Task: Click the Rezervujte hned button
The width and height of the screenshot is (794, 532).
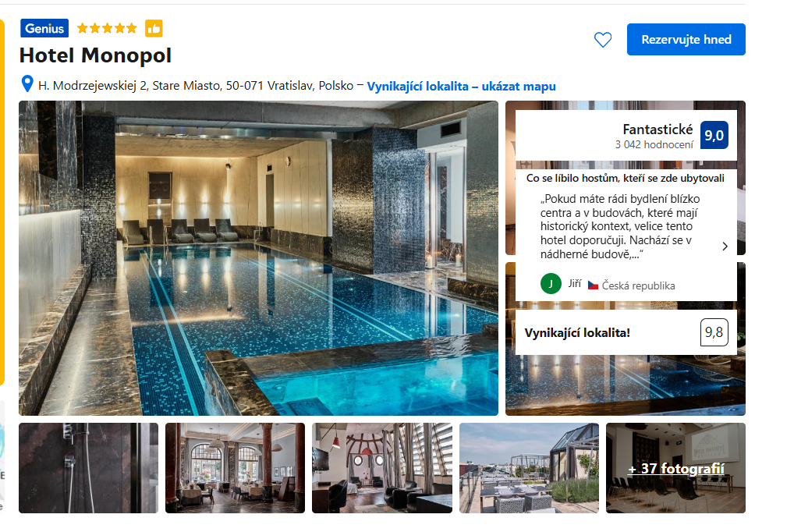Action: tap(686, 40)
